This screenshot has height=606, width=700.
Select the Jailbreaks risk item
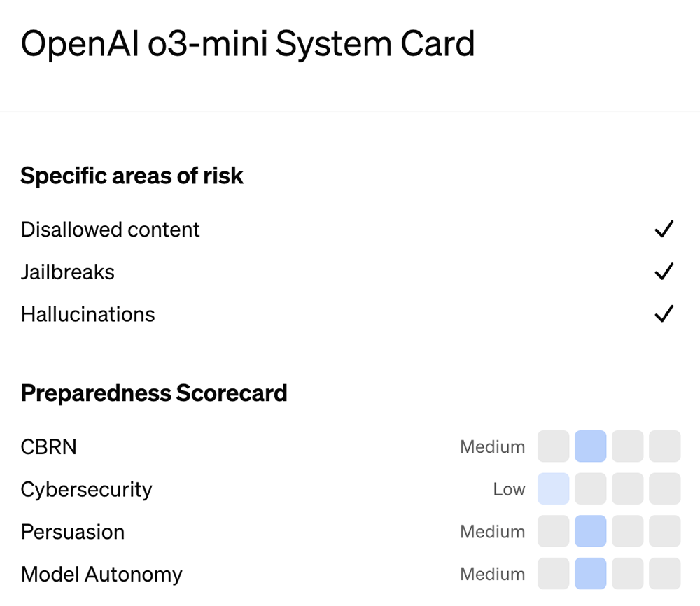[x=67, y=272]
